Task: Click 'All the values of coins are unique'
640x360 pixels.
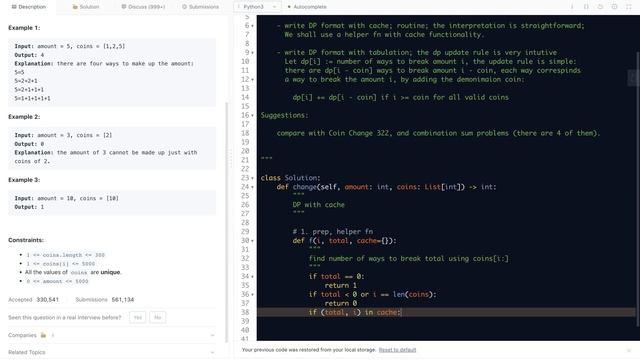Action: [x=73, y=272]
